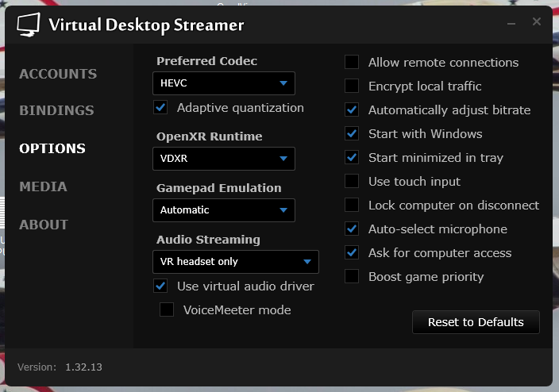Enable Boost game priority
The height and width of the screenshot is (392, 559).
pyautogui.click(x=352, y=276)
